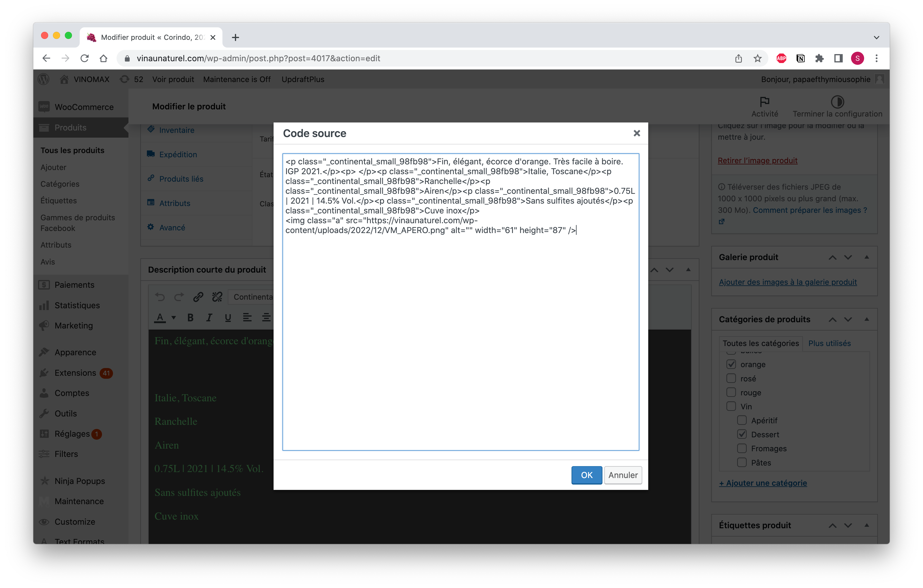Image resolution: width=923 pixels, height=588 pixels.
Task: Open the Activité flag icon
Action: pos(764,102)
